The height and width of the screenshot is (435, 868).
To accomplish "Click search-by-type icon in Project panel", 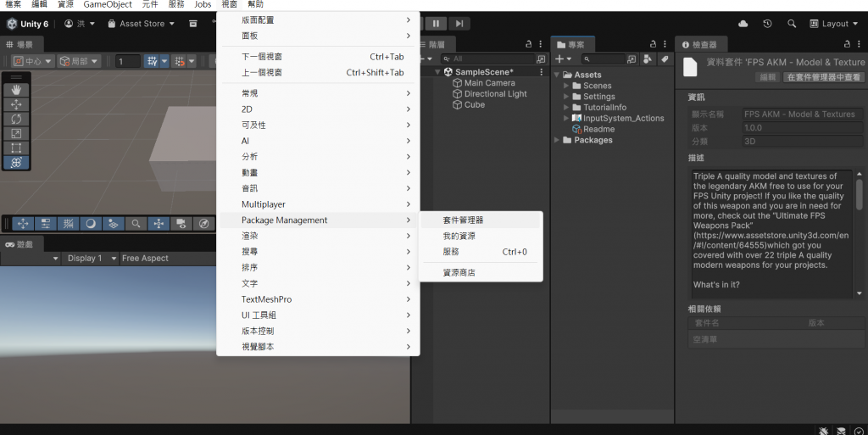I will (648, 59).
